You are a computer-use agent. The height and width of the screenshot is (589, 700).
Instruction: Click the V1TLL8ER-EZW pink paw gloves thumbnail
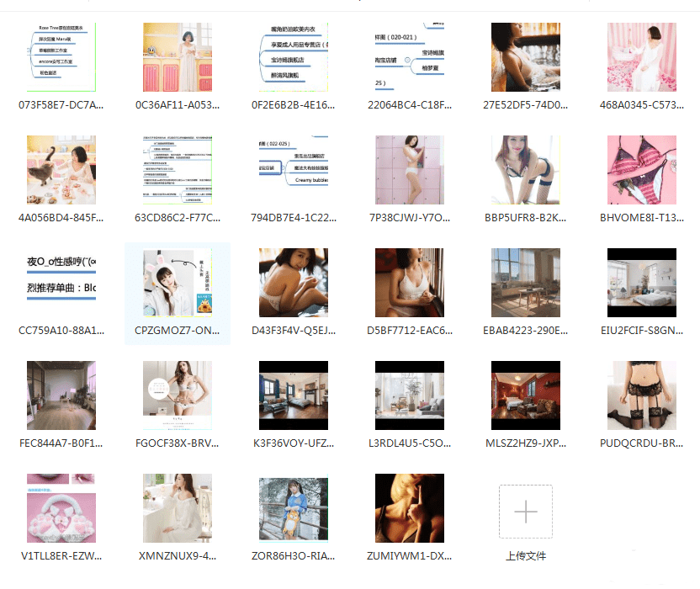coord(61,508)
